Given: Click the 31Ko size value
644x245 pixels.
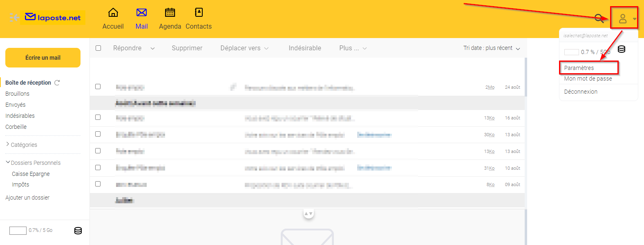Looking at the screenshot, I should pyautogui.click(x=489, y=168).
